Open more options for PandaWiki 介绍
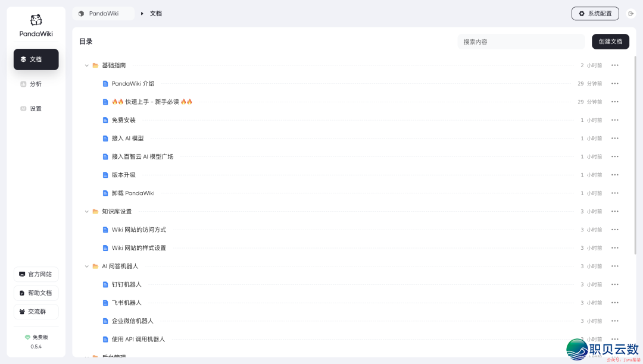This screenshot has width=643, height=364. [x=614, y=83]
